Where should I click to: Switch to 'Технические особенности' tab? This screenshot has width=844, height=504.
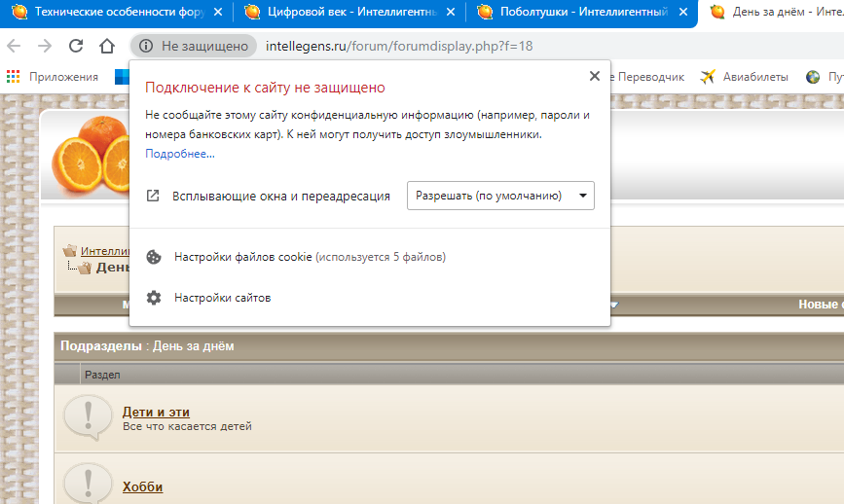(x=117, y=13)
